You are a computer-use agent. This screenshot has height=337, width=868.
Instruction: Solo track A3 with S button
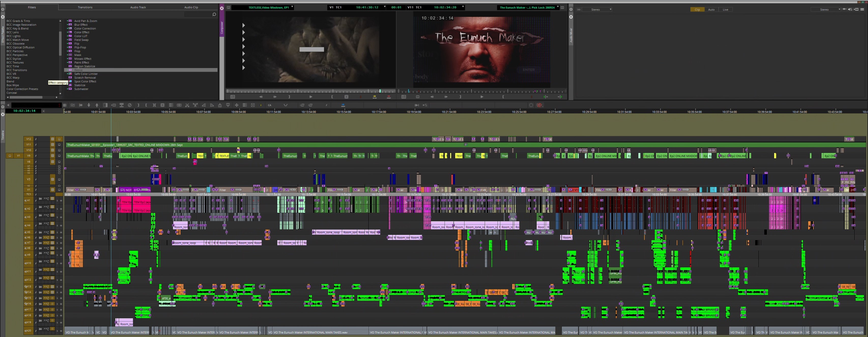click(x=57, y=217)
